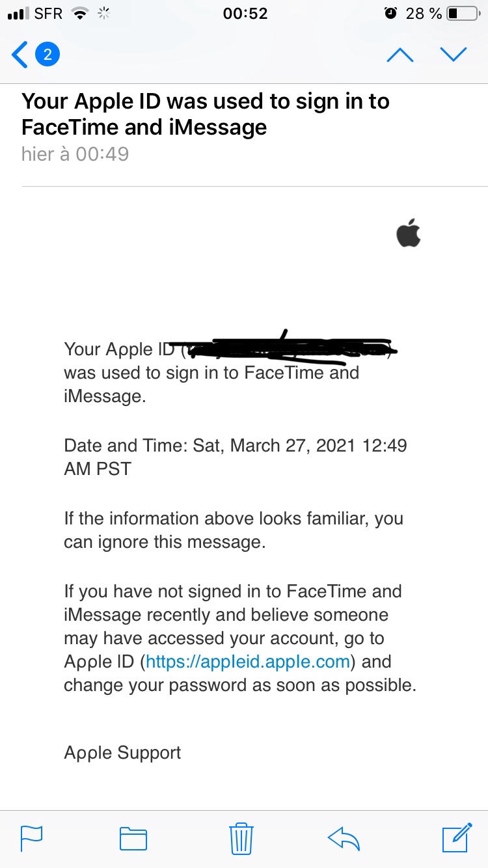Viewport: 488px width, 868px height.
Task: Tap the unread count badge showing 2
Action: (x=47, y=55)
